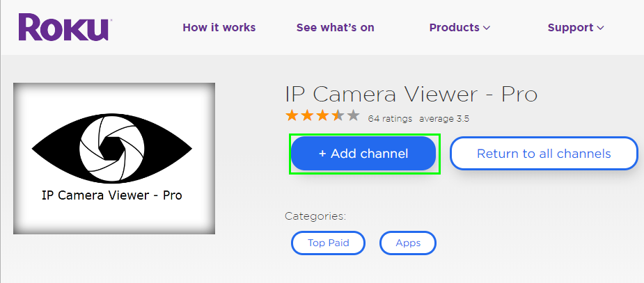Click Return to all channels

[x=543, y=154]
